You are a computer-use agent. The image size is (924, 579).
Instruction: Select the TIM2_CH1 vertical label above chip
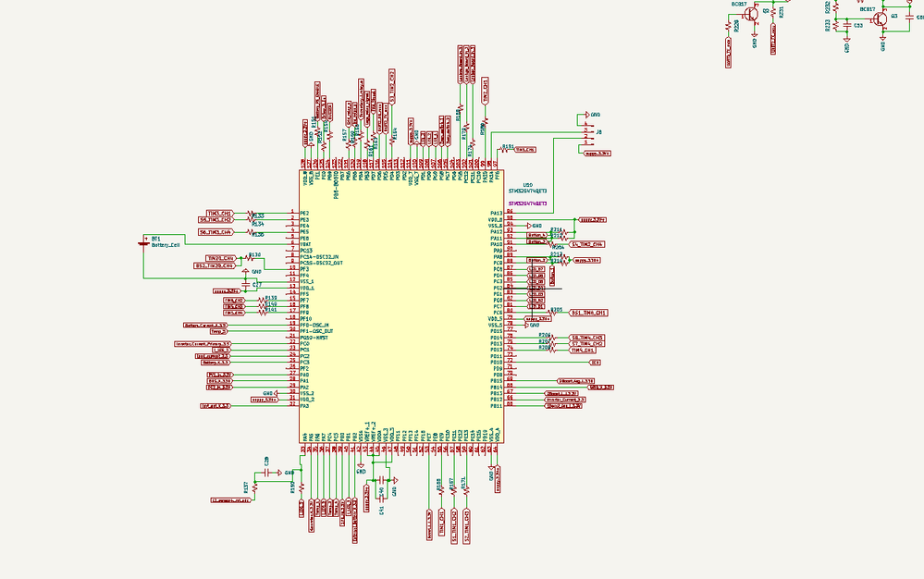pos(485,92)
